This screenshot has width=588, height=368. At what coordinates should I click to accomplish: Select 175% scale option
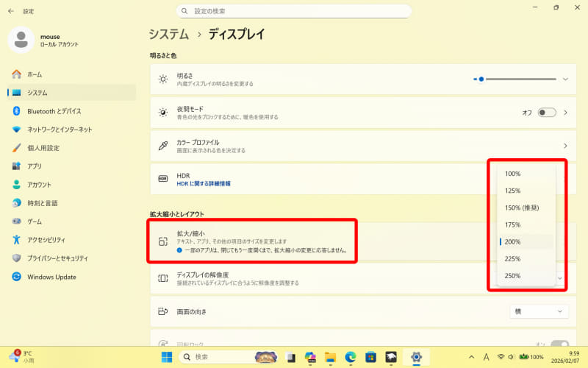526,224
